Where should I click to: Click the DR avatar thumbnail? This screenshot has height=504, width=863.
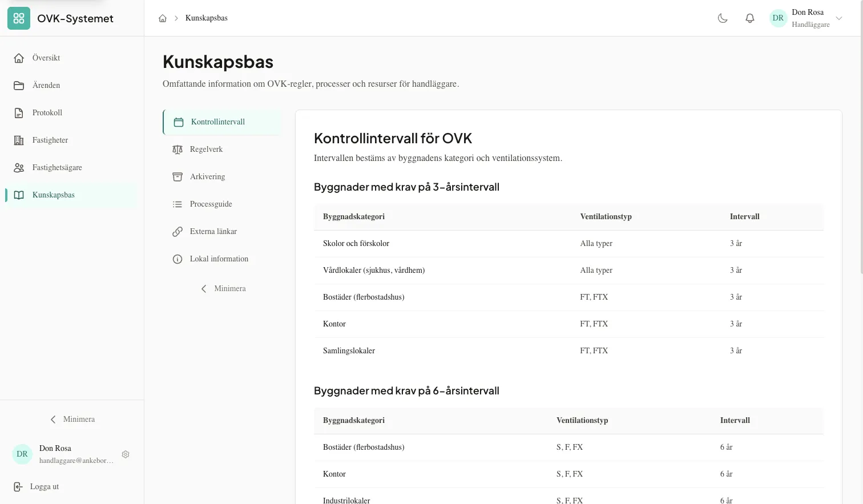[x=778, y=18]
